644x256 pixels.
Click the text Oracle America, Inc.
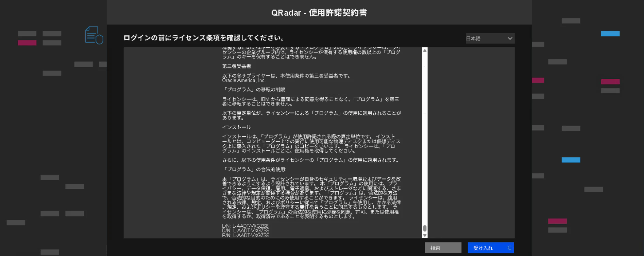click(x=244, y=80)
